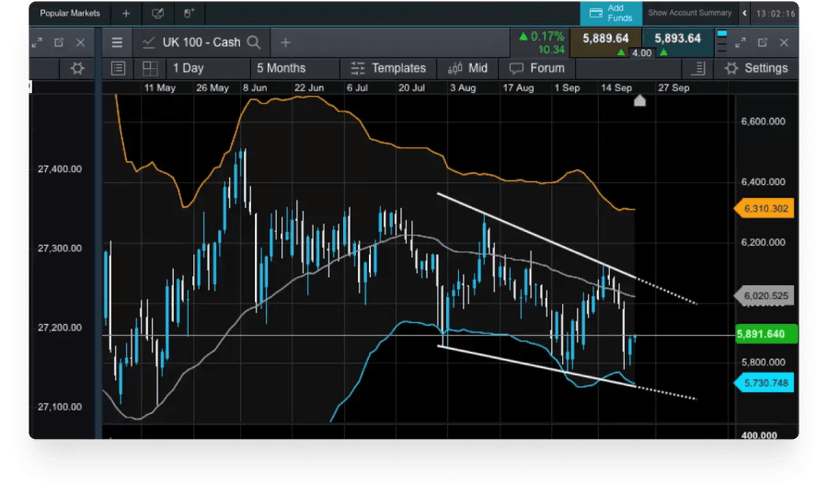Open the order ticket list icon beside Settings
The image size is (828, 496).
(700, 68)
